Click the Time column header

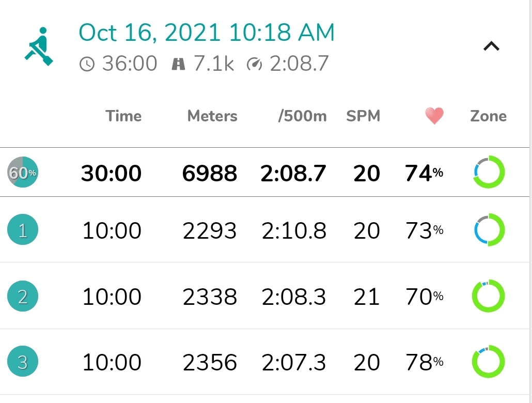123,116
